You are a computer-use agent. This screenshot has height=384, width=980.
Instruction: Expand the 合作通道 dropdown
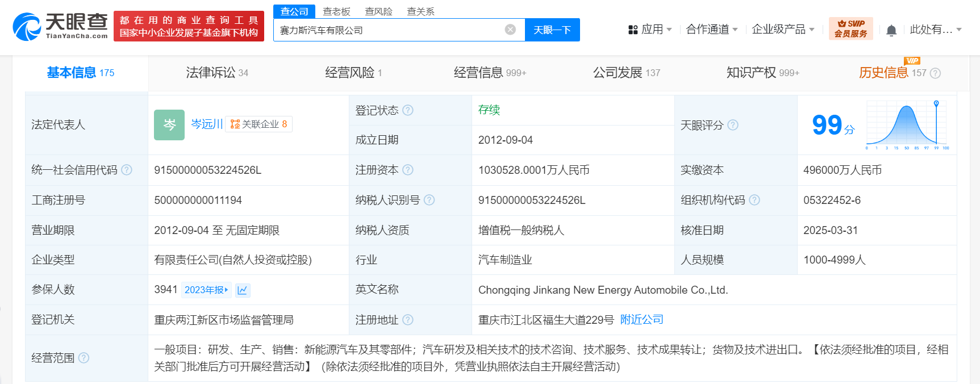(x=712, y=30)
